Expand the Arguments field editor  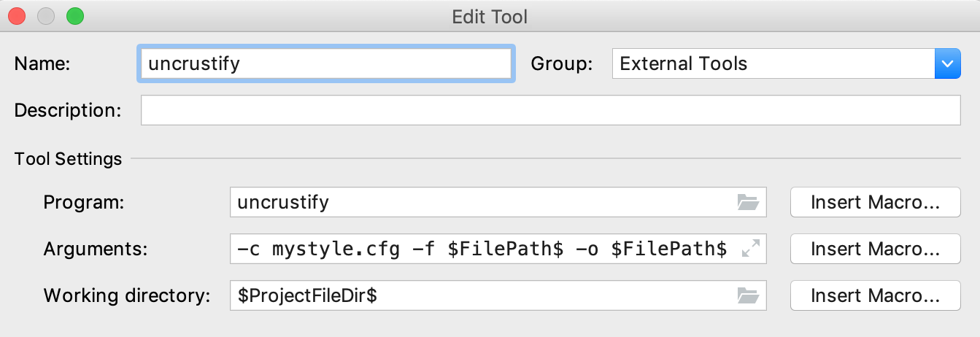click(x=749, y=249)
